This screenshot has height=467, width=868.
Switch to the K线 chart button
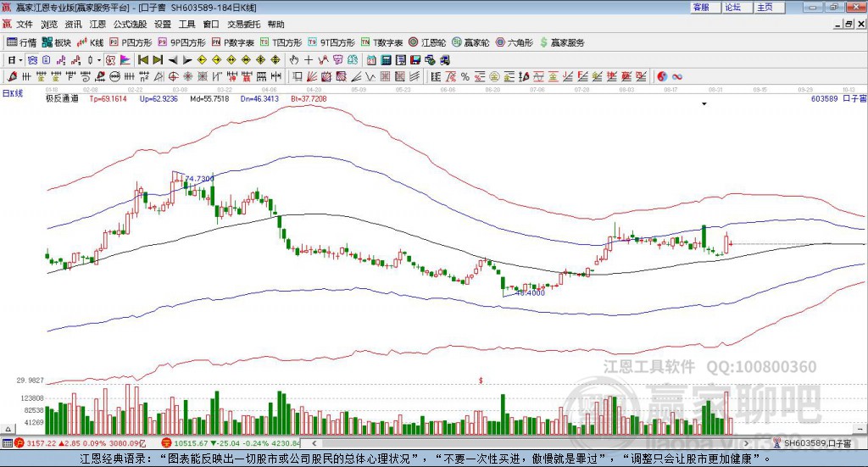click(x=90, y=42)
